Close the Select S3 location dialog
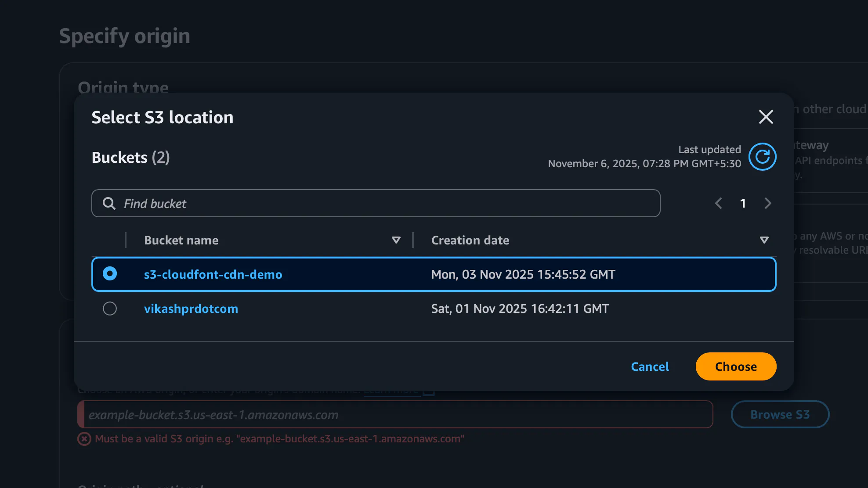The image size is (868, 488). tap(766, 117)
